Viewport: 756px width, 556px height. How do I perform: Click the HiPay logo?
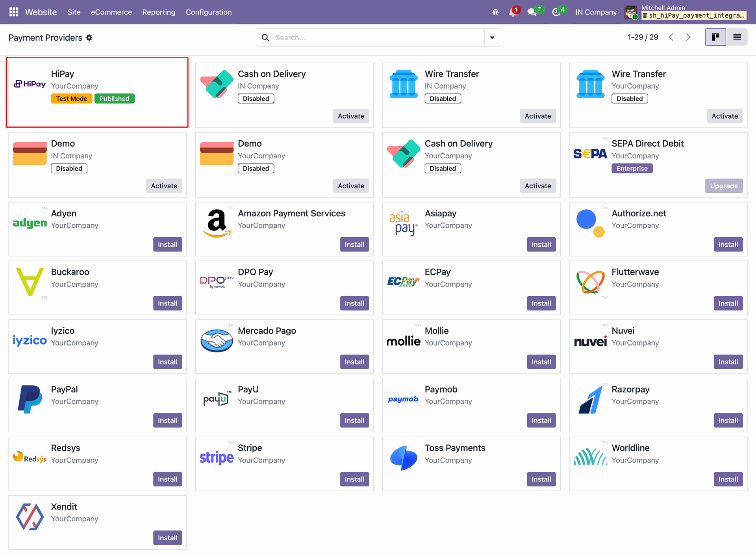[30, 84]
